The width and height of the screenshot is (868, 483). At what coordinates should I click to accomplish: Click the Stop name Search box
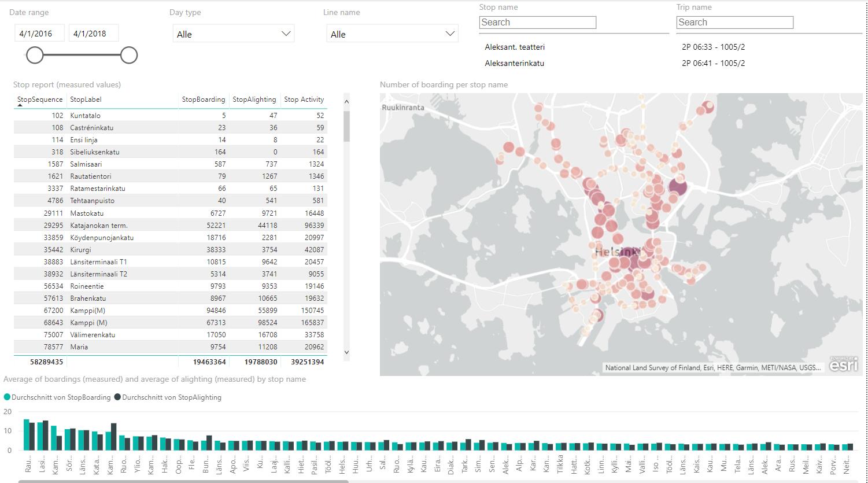coord(537,22)
